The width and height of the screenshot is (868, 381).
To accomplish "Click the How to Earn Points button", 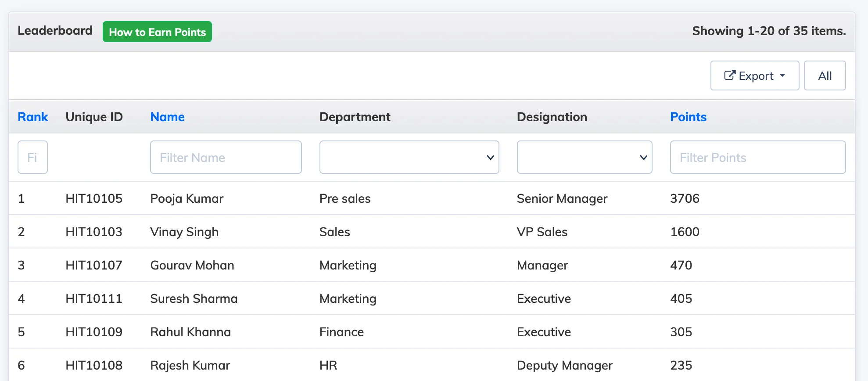I will coord(157,32).
